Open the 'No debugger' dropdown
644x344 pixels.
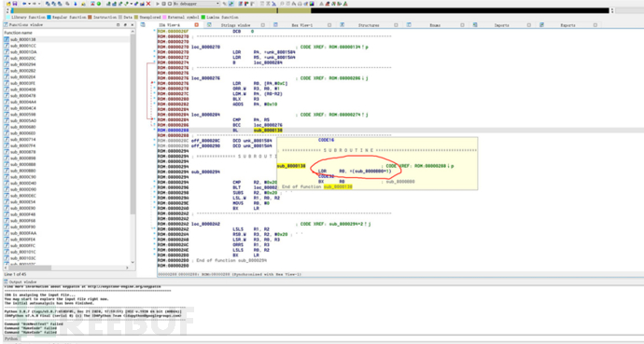(x=196, y=4)
